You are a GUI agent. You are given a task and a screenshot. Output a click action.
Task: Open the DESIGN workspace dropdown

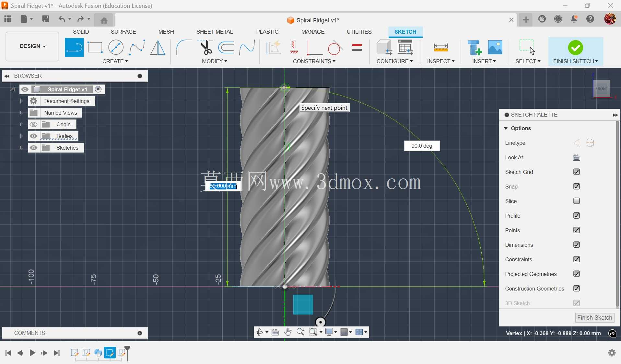coord(32,46)
